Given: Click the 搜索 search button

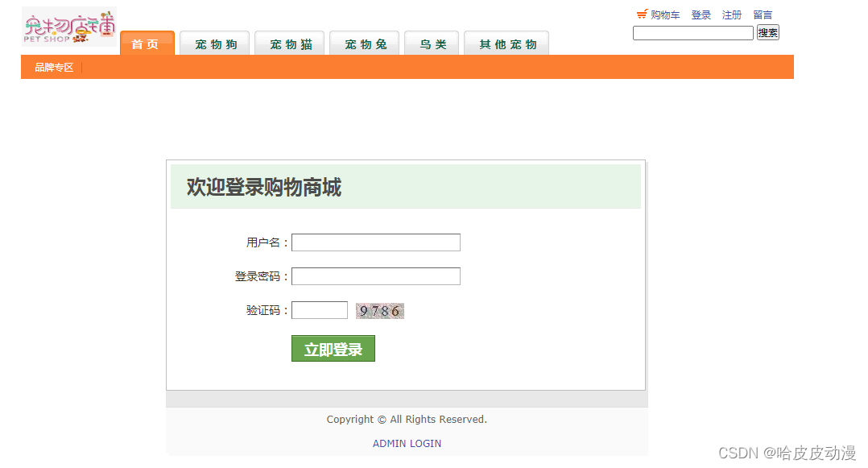Looking at the screenshot, I should (768, 33).
